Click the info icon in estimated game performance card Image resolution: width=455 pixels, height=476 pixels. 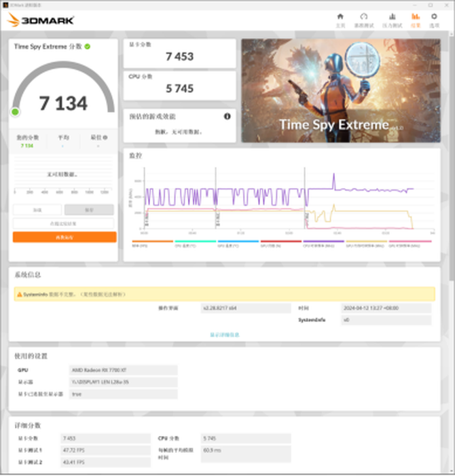point(227,116)
